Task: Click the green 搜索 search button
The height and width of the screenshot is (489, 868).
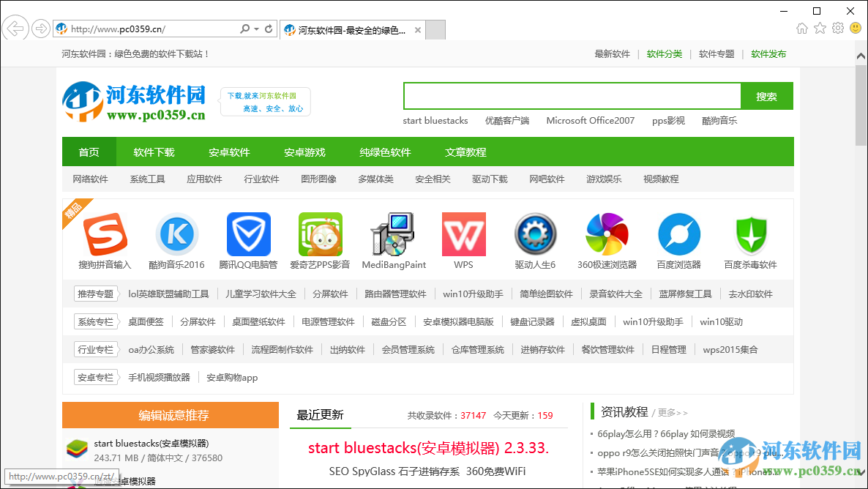Action: click(766, 95)
